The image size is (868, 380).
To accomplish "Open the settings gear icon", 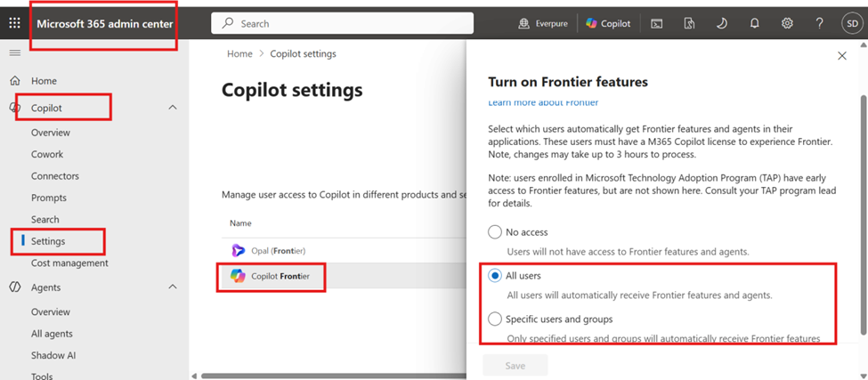I will pos(787,23).
